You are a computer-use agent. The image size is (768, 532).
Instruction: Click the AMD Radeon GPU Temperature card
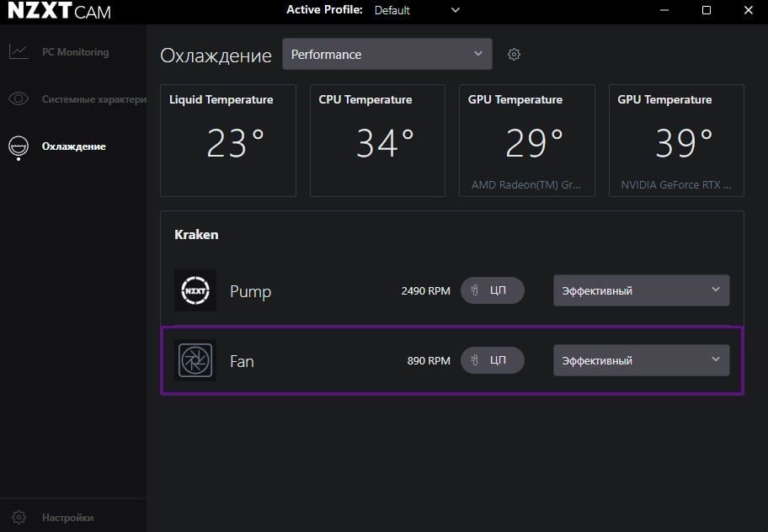point(526,141)
